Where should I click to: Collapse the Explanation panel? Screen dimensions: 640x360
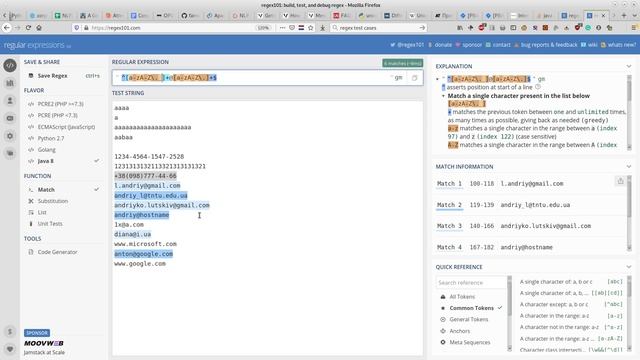[x=629, y=66]
